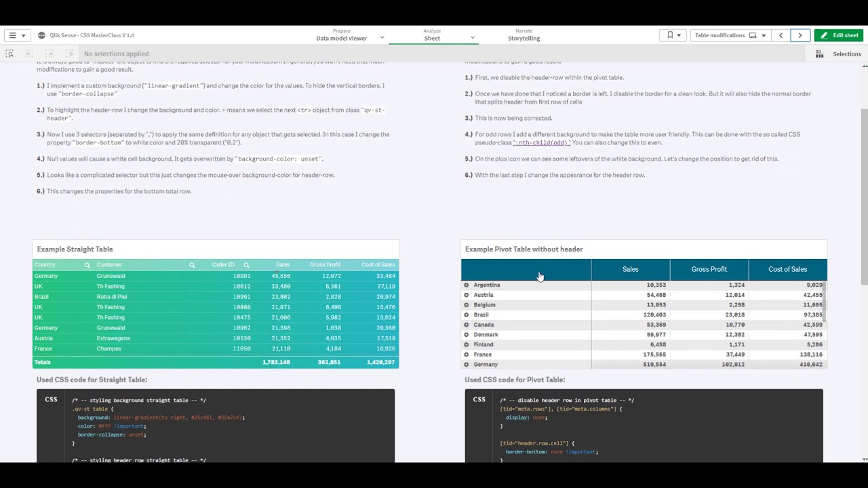Open the Selections tool

click(x=839, y=54)
